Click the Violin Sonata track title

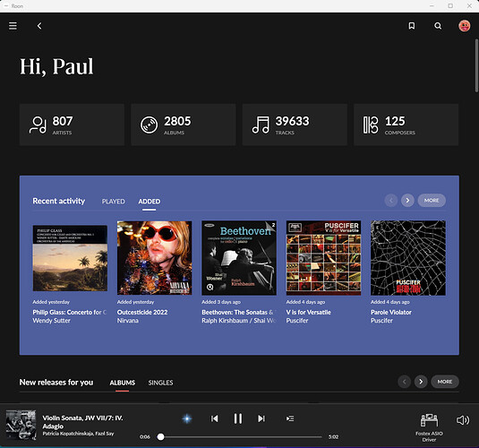(82, 422)
